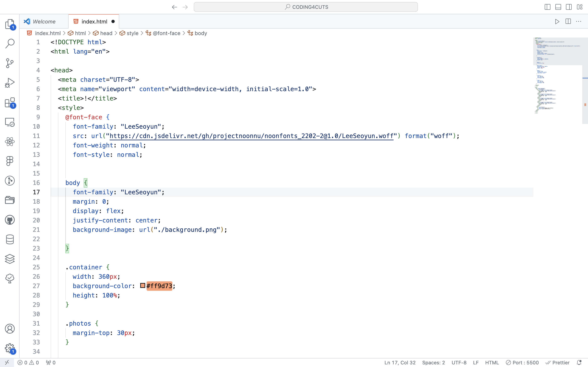Open the GitHub sidebar icon

click(x=10, y=220)
